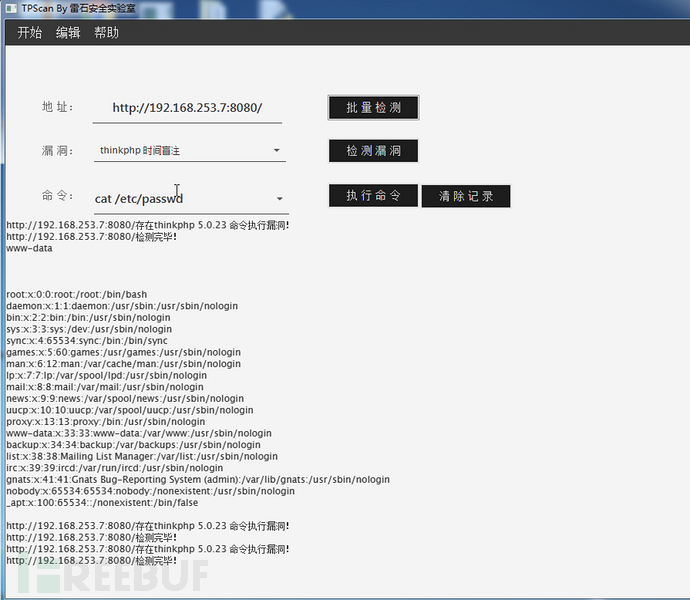Click the last 检测完毕 result line
The width and height of the screenshot is (690, 600).
(x=92, y=561)
